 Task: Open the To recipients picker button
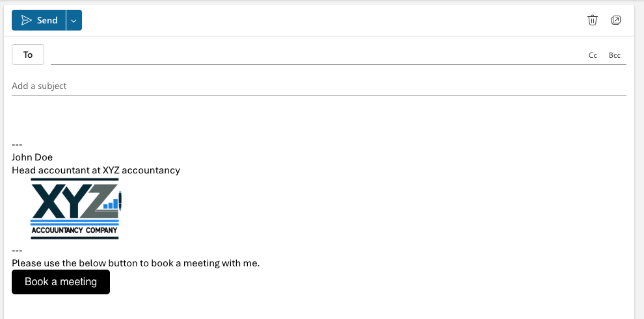[28, 55]
